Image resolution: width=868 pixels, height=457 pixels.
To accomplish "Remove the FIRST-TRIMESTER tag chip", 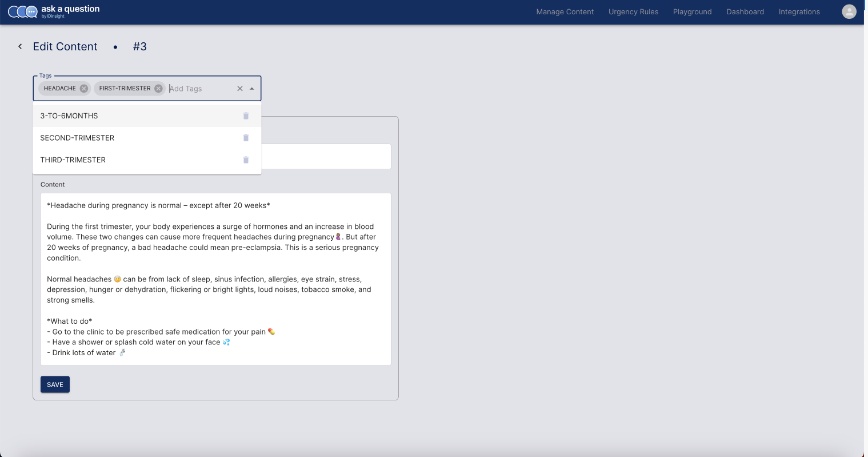I will pyautogui.click(x=159, y=89).
